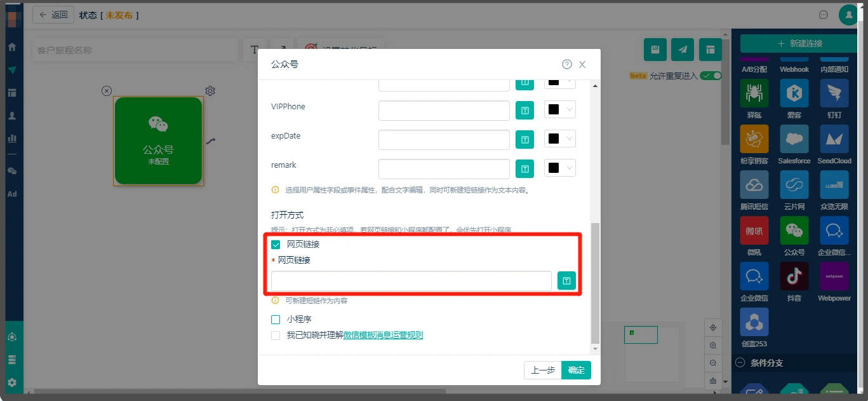The image size is (868, 401).
Task: Check 我已知晓并理解 agreement checkbox
Action: point(276,336)
